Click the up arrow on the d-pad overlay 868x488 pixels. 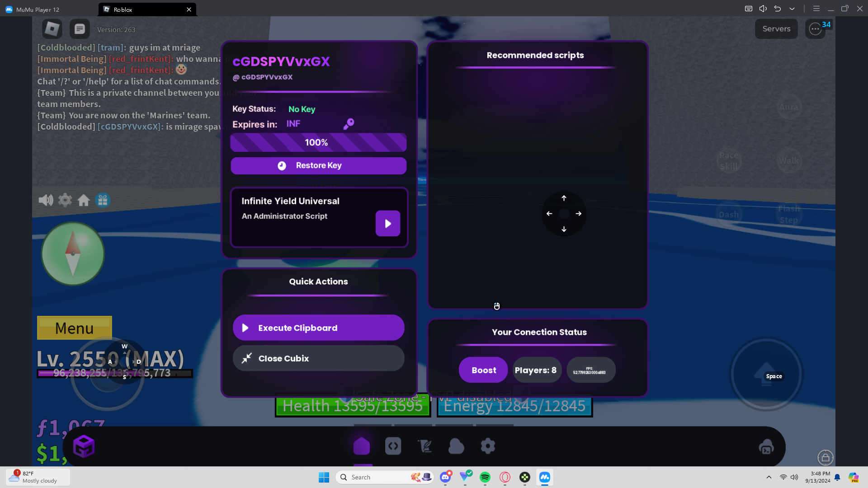point(564,198)
